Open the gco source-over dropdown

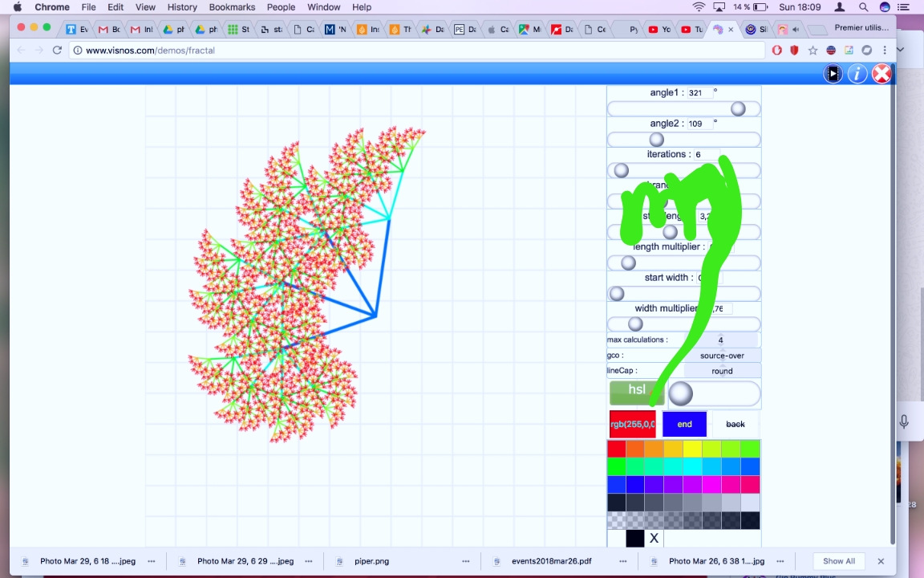click(x=722, y=356)
